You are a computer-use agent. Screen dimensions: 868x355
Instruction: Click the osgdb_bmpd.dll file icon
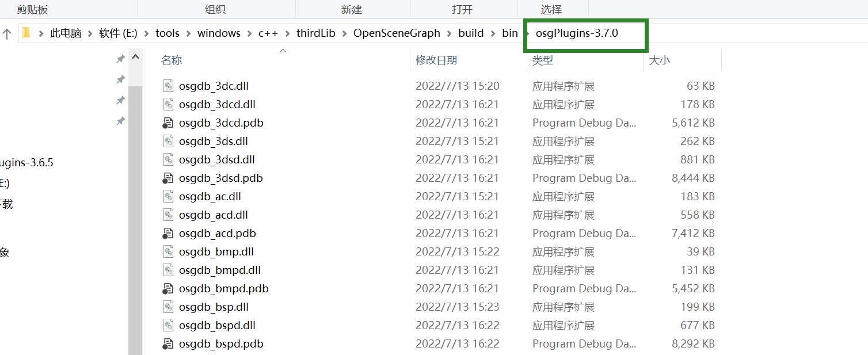pyautogui.click(x=168, y=270)
